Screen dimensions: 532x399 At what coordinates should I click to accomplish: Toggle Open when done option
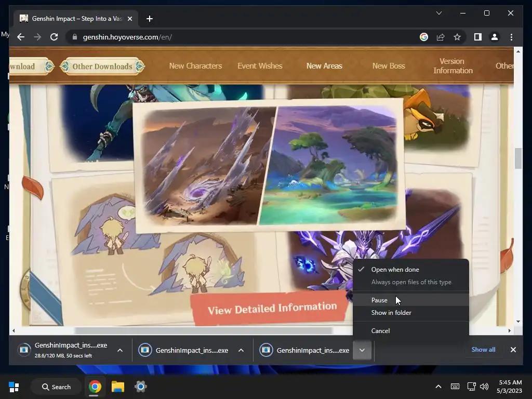[x=411, y=270]
